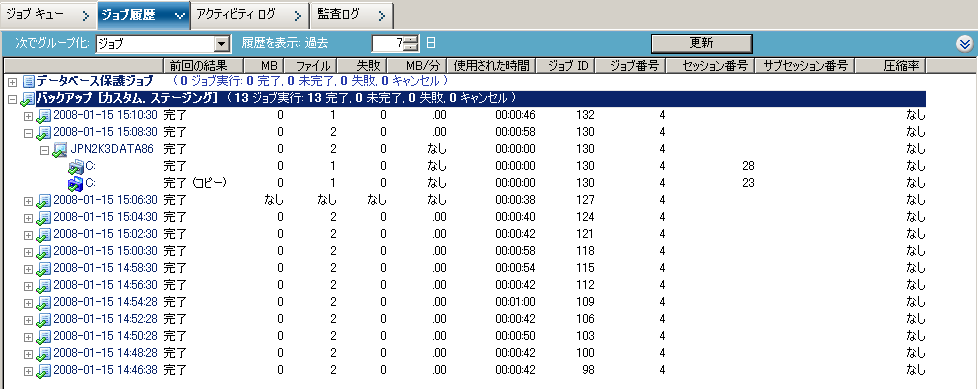Click the バックアップ group job icon

[28, 99]
